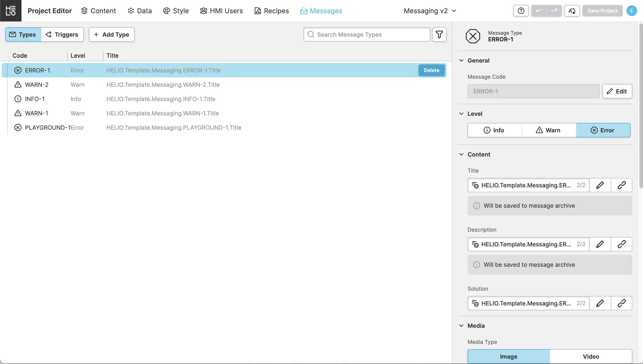
Task: Open the Recipes menu
Action: coord(272,11)
